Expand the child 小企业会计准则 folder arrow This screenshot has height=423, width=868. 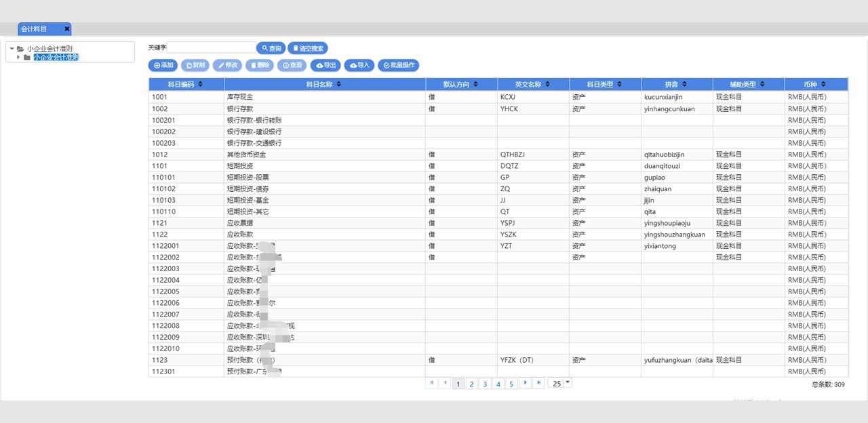18,57
